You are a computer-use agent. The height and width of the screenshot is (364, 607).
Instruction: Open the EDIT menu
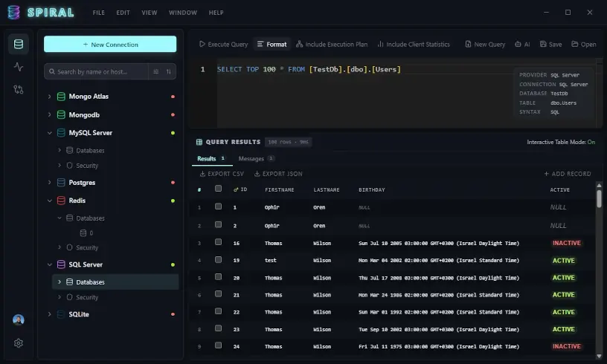click(x=123, y=13)
